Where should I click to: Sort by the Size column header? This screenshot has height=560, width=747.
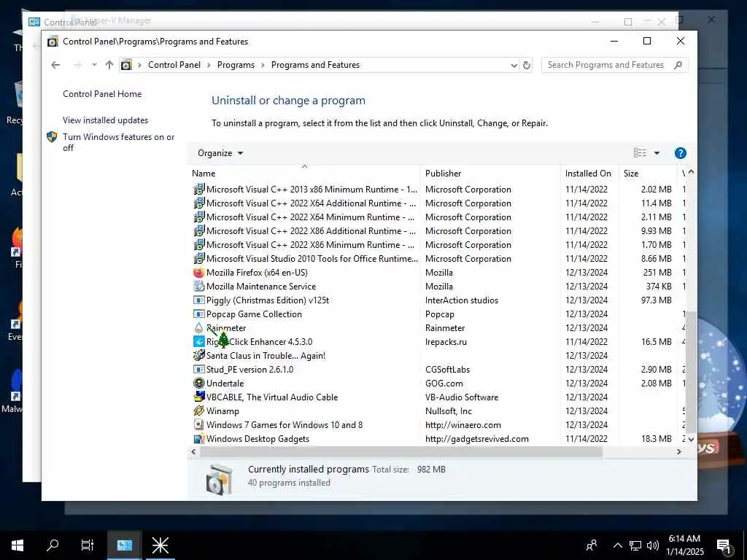[x=648, y=174]
